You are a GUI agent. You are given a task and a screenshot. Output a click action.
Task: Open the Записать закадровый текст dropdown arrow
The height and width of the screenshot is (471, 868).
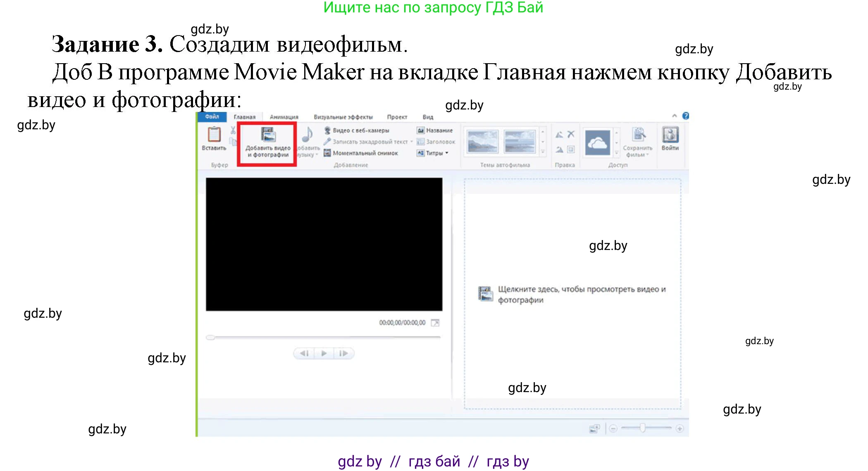[x=411, y=142]
